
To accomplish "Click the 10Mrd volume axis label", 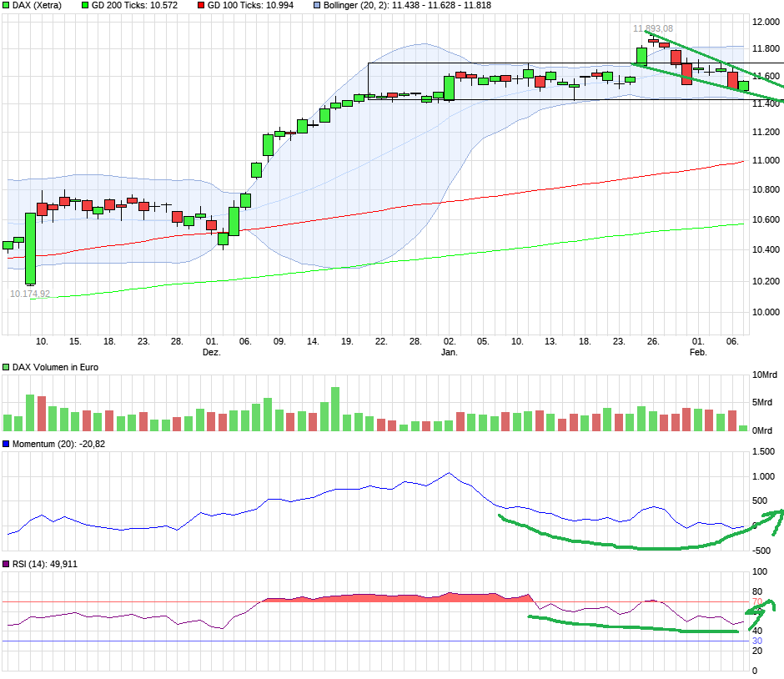I will click(x=765, y=375).
